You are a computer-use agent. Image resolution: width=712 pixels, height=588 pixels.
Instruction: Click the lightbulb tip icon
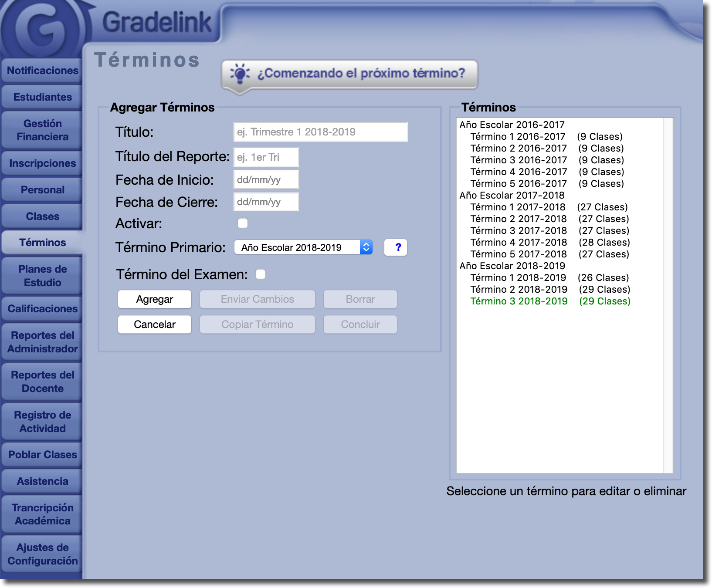tap(240, 74)
